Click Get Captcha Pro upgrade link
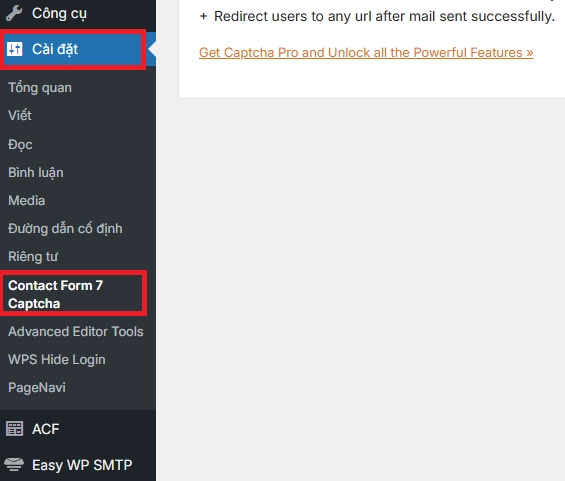565x481 pixels. [366, 53]
